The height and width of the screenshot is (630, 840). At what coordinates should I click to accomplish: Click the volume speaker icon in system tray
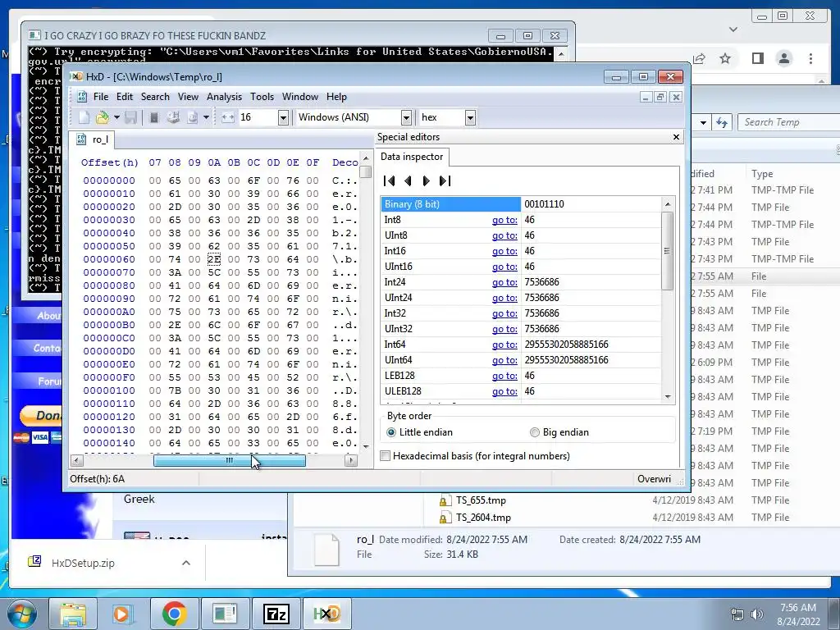click(757, 614)
